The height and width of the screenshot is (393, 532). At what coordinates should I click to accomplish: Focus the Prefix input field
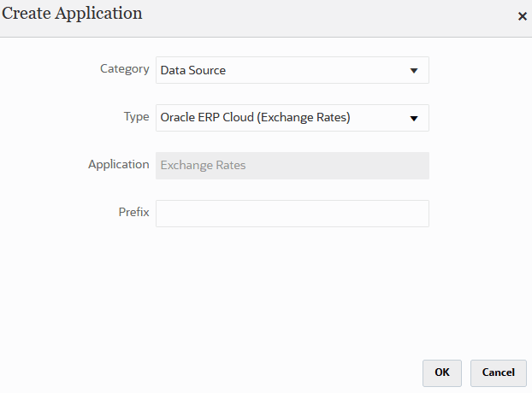coord(292,214)
